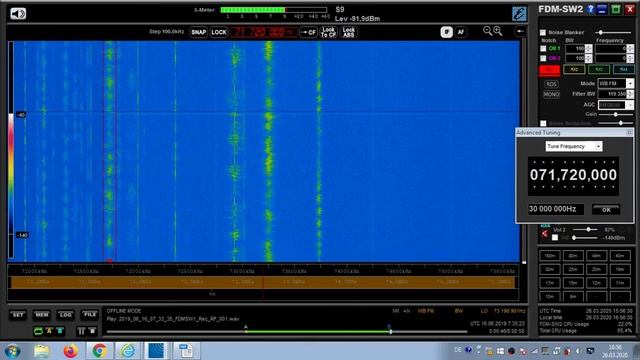Toggle the Noise Reduction checkbox
Image resolution: width=640 pixels, height=360 pixels.
click(x=543, y=123)
